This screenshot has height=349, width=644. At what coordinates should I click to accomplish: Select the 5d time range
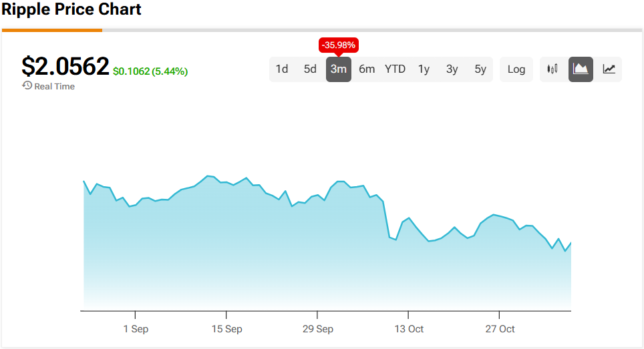310,69
